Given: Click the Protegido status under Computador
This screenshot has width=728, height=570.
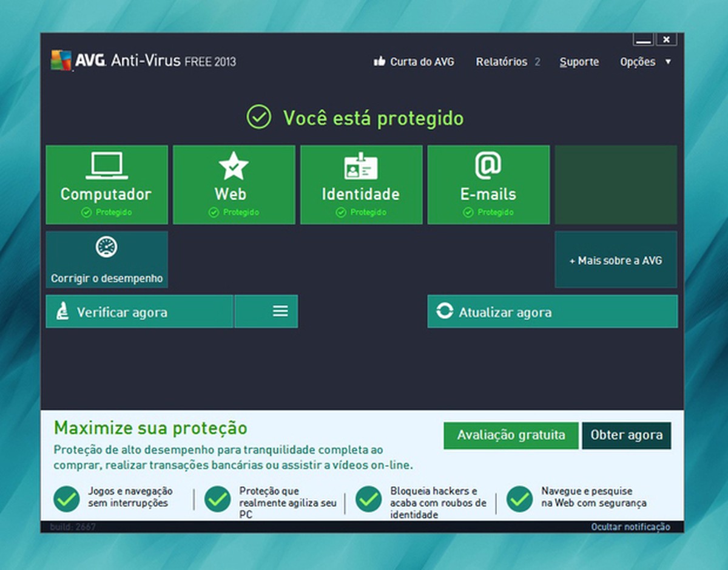Looking at the screenshot, I should [x=107, y=212].
